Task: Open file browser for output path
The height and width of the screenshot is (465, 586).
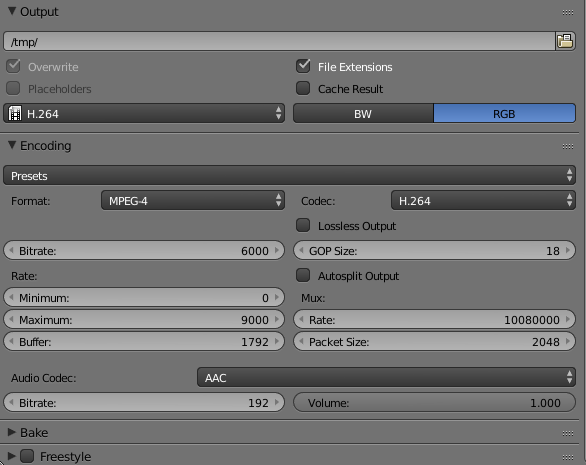Action: 565,41
